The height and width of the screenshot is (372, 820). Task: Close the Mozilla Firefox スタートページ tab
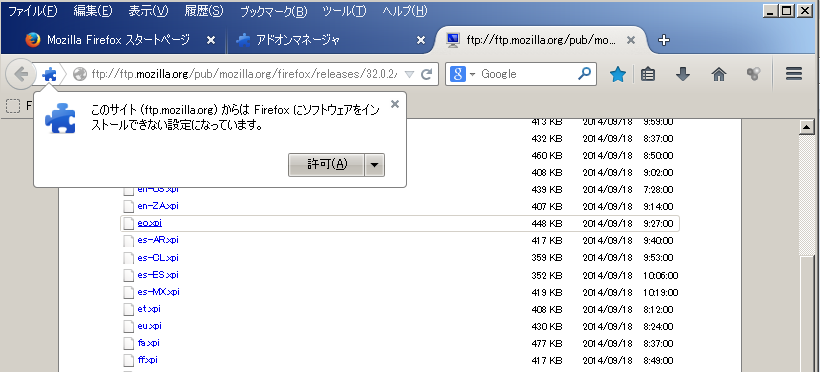coord(211,40)
